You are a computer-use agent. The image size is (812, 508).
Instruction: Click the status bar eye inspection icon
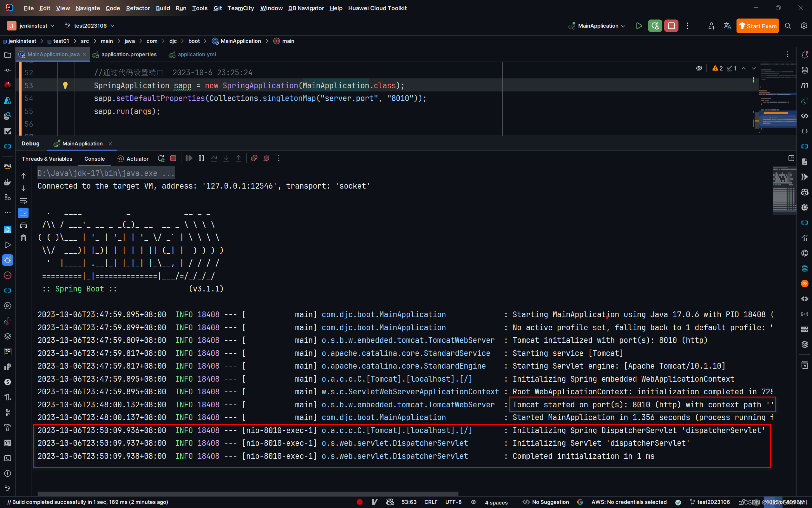474,502
